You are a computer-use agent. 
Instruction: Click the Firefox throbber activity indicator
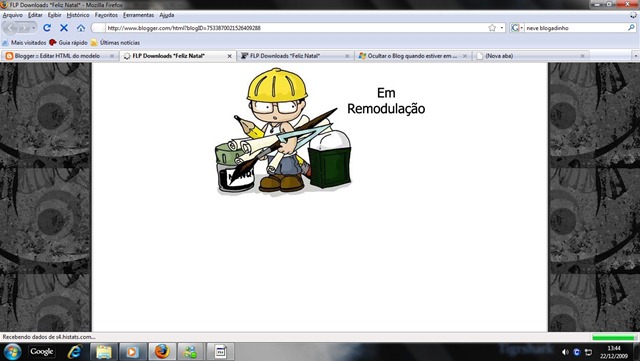(633, 15)
